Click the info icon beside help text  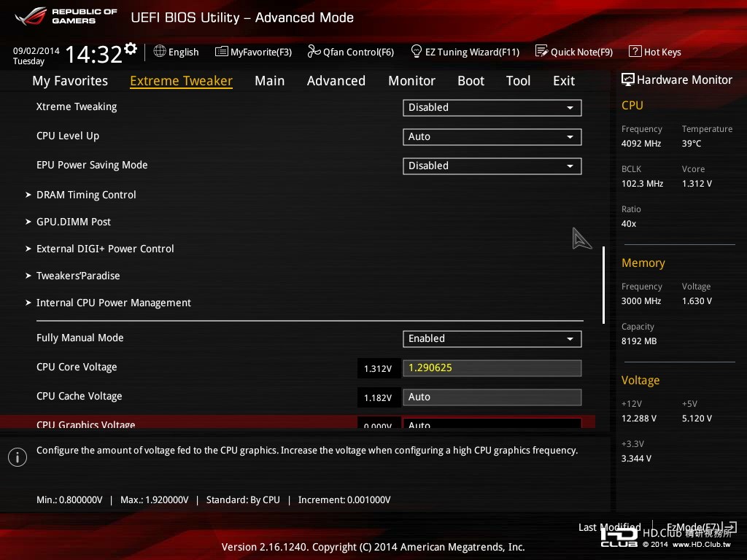click(x=18, y=457)
